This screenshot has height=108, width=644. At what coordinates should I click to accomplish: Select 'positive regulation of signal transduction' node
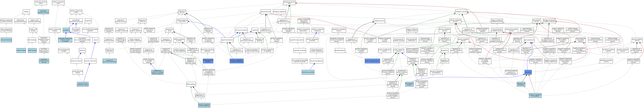click(236, 61)
